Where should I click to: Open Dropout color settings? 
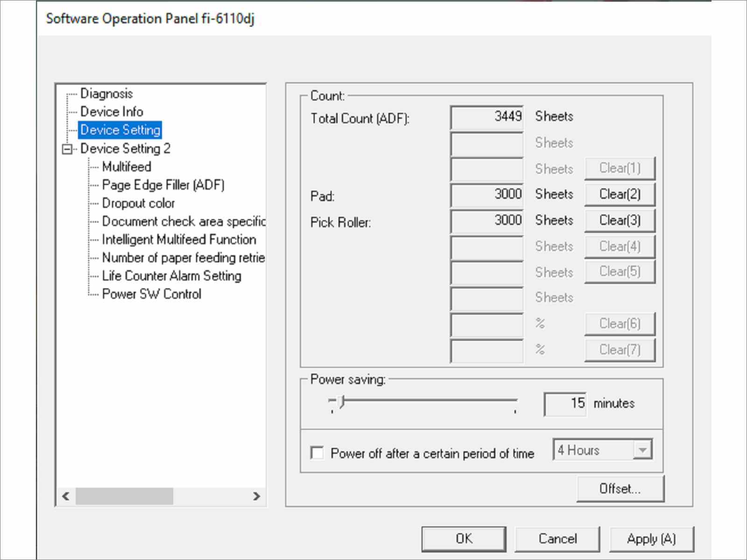pyautogui.click(x=138, y=203)
